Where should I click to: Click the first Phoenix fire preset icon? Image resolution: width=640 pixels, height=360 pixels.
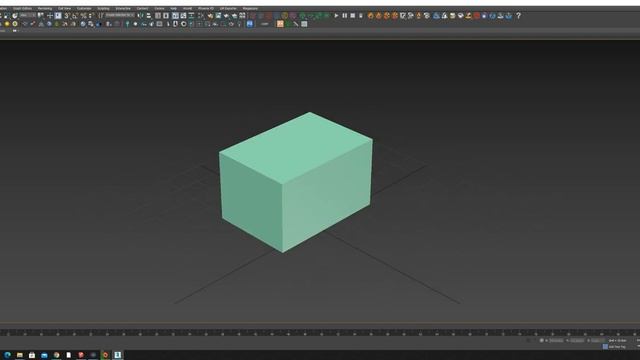[x=371, y=16]
